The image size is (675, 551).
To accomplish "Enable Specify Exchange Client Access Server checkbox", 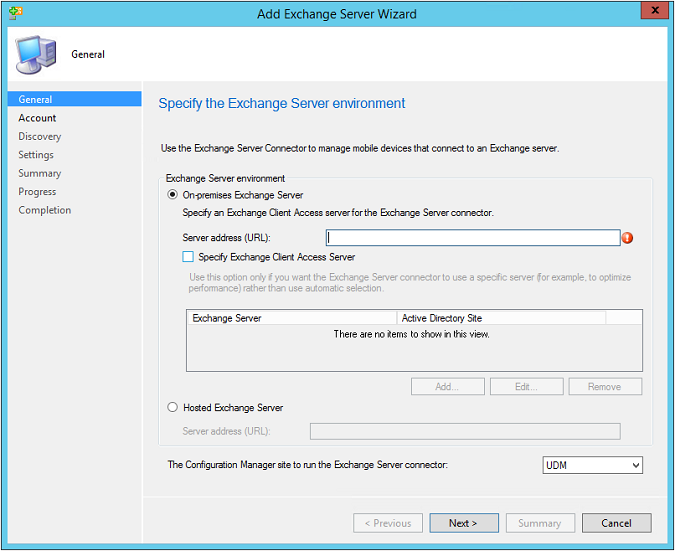I will click(x=188, y=257).
